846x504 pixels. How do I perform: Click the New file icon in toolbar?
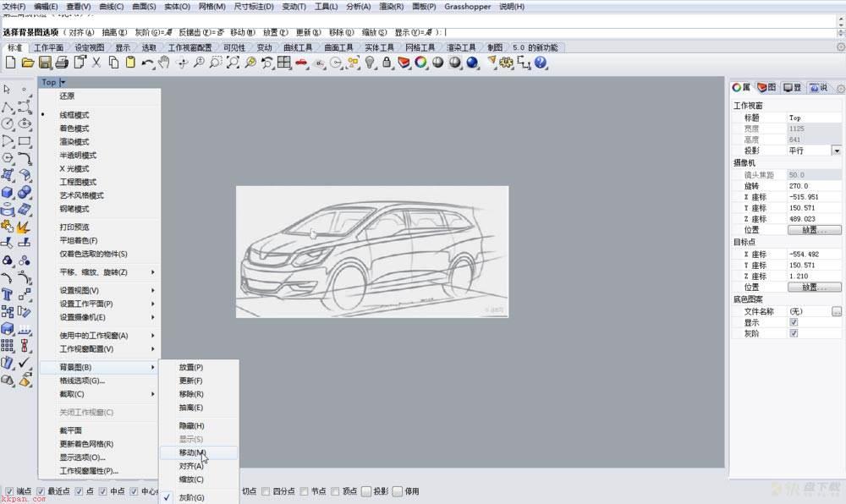pos(10,63)
